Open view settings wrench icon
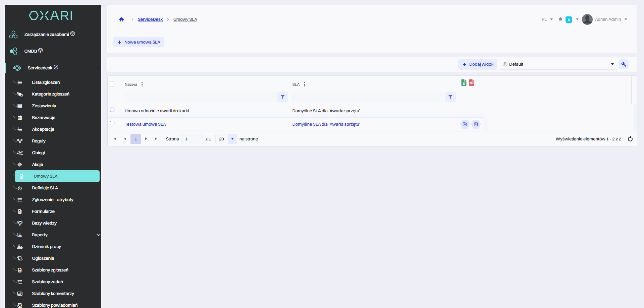The width and height of the screenshot is (644, 308). point(624,64)
